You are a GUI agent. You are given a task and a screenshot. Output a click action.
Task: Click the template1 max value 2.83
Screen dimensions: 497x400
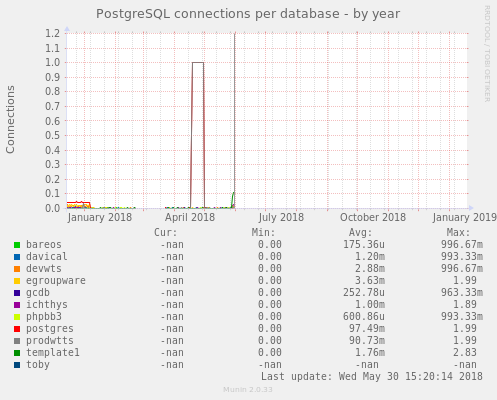(465, 353)
